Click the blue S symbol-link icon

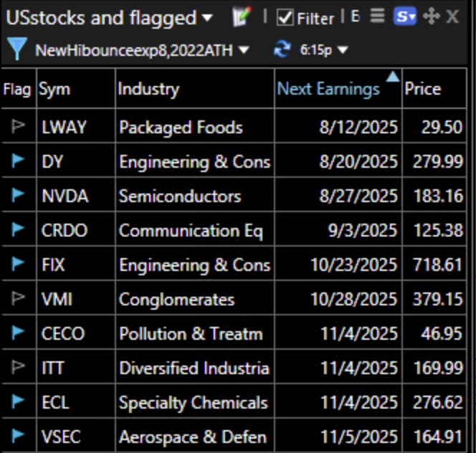click(404, 16)
